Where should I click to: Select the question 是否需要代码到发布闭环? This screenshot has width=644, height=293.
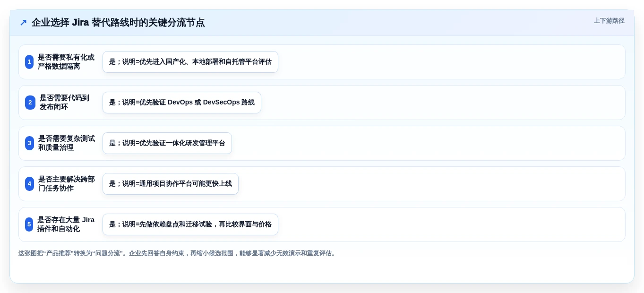(x=64, y=103)
